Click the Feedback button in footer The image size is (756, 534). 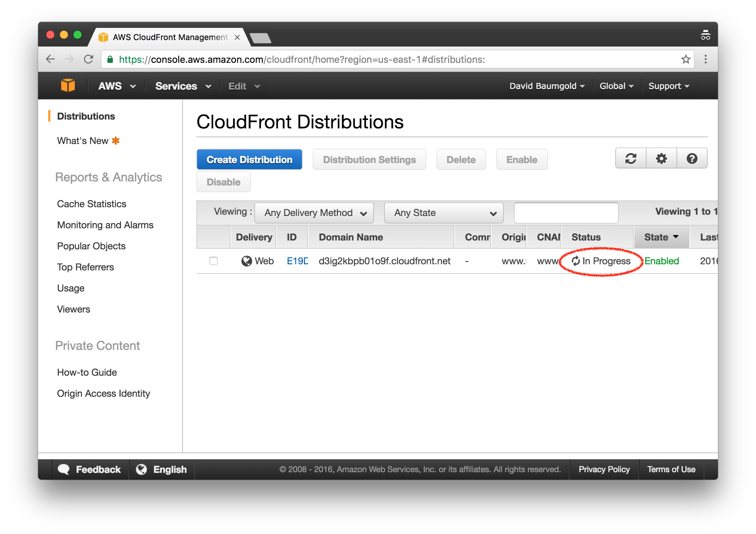[90, 469]
